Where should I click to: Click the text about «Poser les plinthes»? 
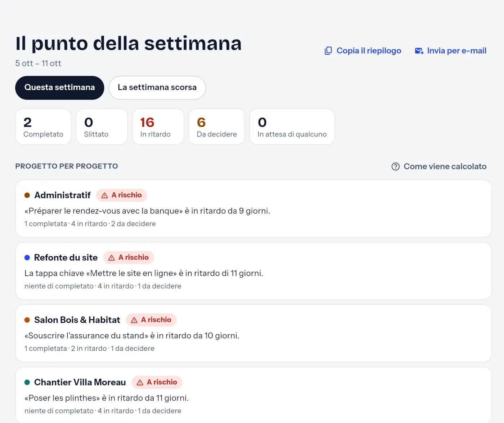(x=107, y=398)
